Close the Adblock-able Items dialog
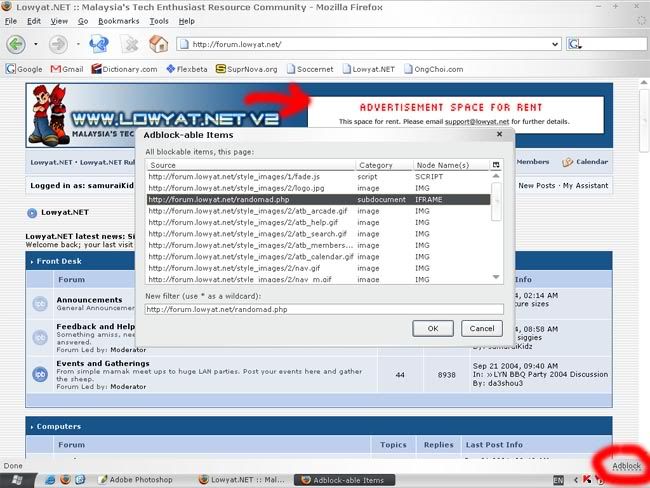This screenshot has width=650, height=488. 500,134
